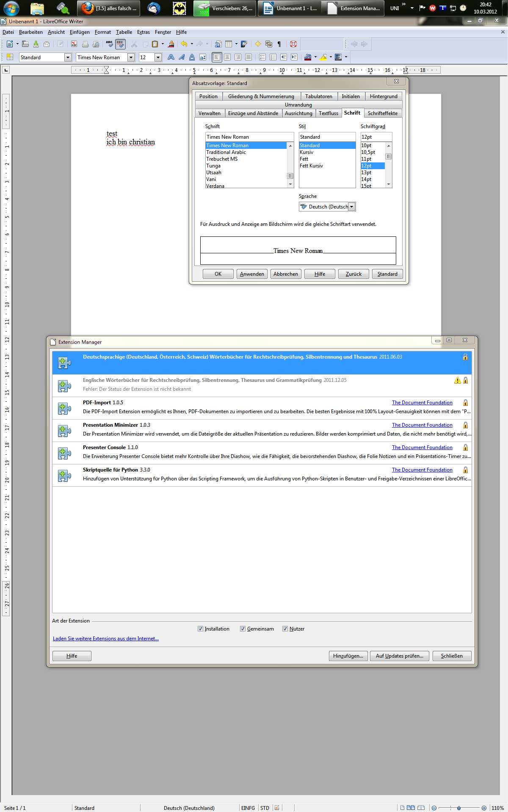508x812 pixels.
Task: Click OK in Absatzvorlage dialog
Action: pos(218,274)
